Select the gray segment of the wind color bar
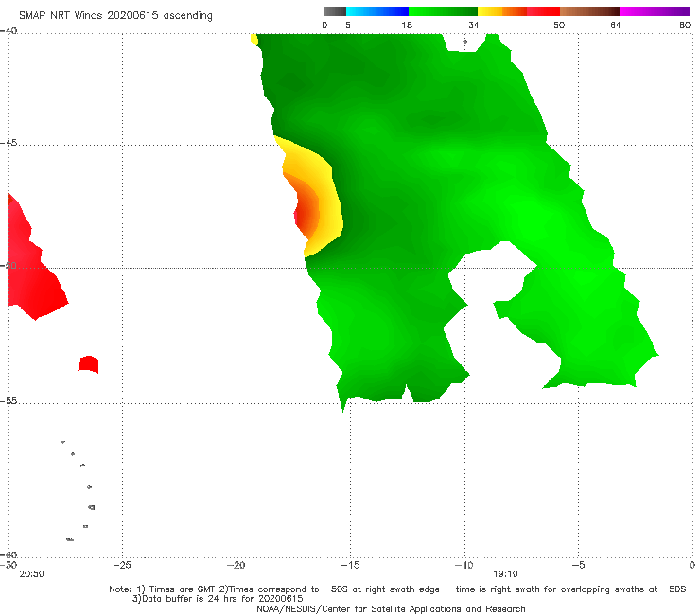Viewport: 700px width, 615px height. 334,11
